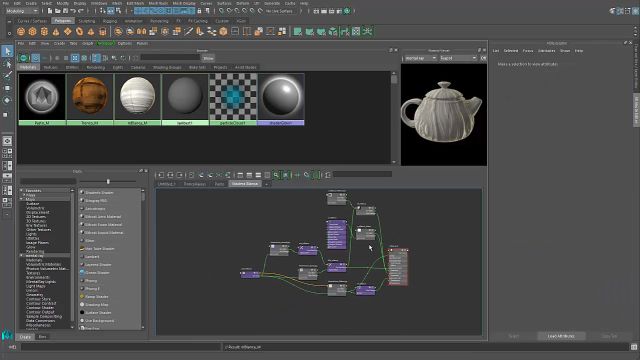Click the open scene folder icon
The width and height of the screenshot is (640, 360).
click(58, 11)
